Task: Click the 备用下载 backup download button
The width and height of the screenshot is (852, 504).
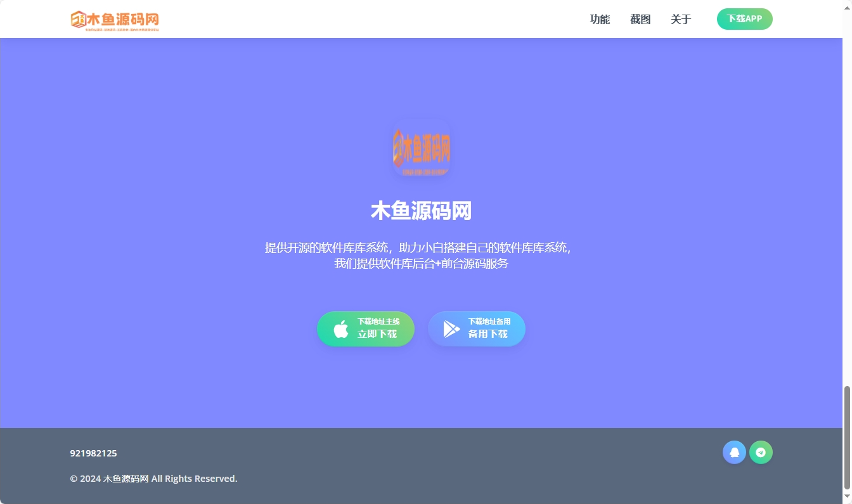Action: (477, 329)
